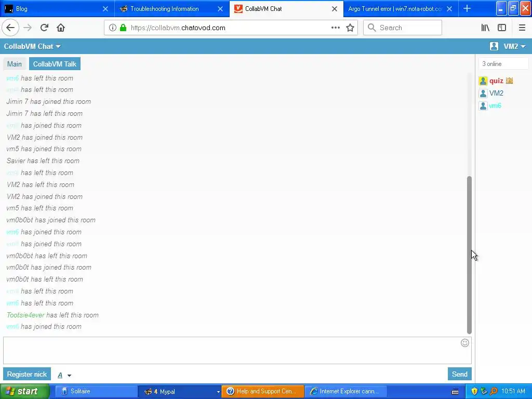
Task: Open the emoji smiley picker
Action: 465,343
